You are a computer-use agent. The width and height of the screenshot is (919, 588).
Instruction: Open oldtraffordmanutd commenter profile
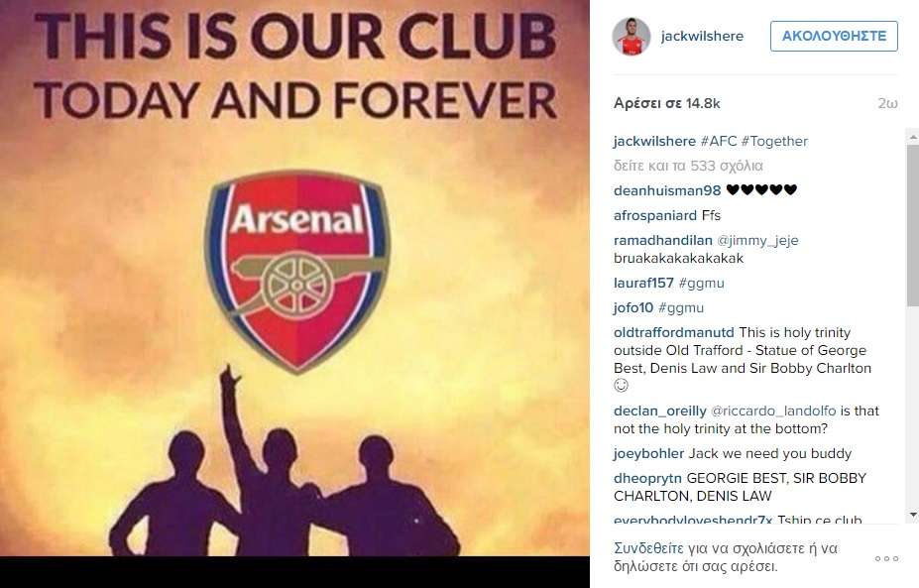pyautogui.click(x=673, y=332)
